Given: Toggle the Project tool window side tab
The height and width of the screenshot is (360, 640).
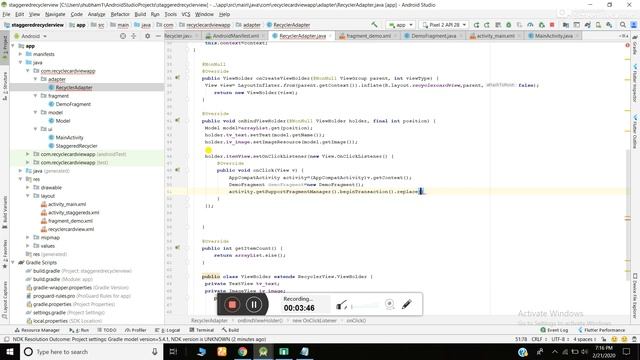Looking at the screenshot, I should click(x=5, y=47).
